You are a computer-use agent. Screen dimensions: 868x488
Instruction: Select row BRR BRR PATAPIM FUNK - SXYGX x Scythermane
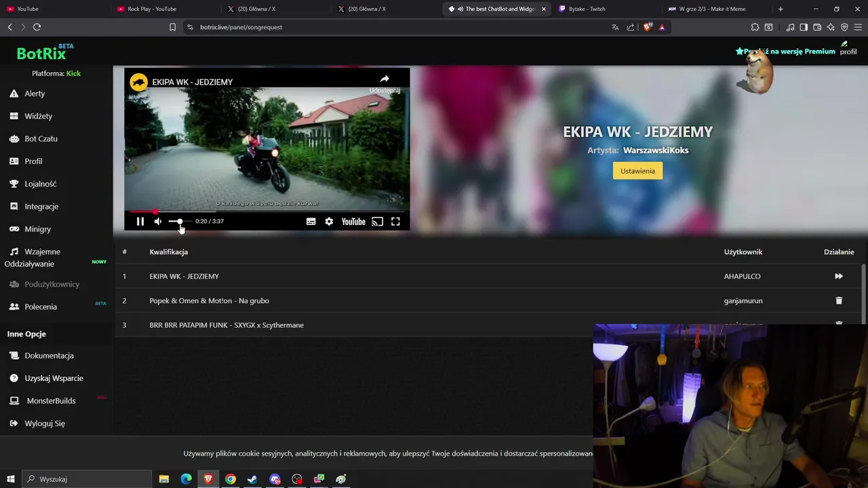coord(226,325)
